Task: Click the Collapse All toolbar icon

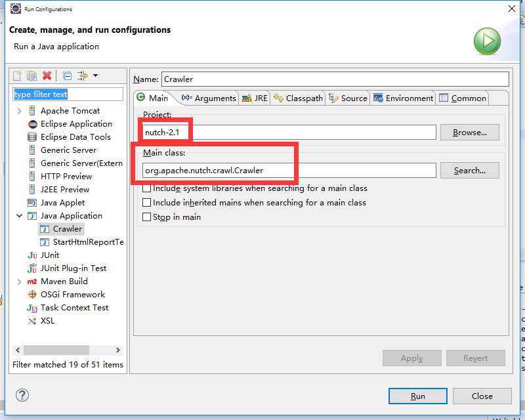Action: point(68,76)
